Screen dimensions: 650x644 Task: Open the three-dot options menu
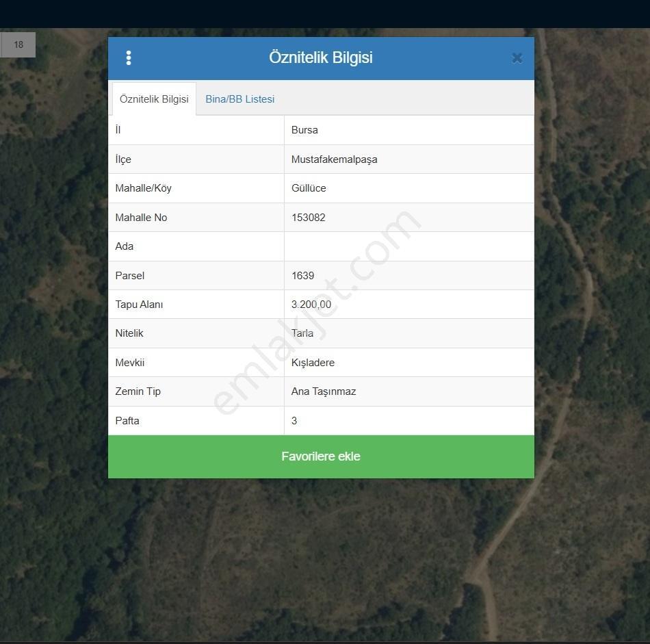point(129,58)
